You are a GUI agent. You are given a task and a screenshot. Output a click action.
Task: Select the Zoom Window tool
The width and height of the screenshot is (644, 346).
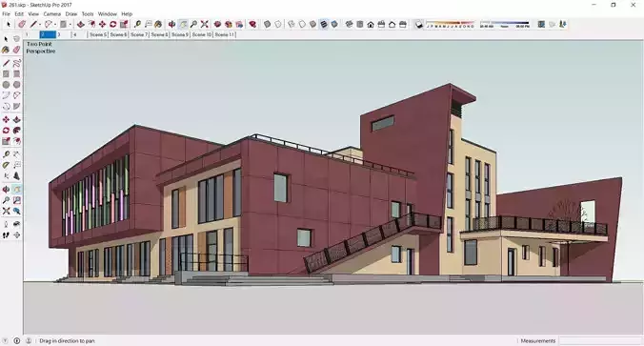(16, 200)
